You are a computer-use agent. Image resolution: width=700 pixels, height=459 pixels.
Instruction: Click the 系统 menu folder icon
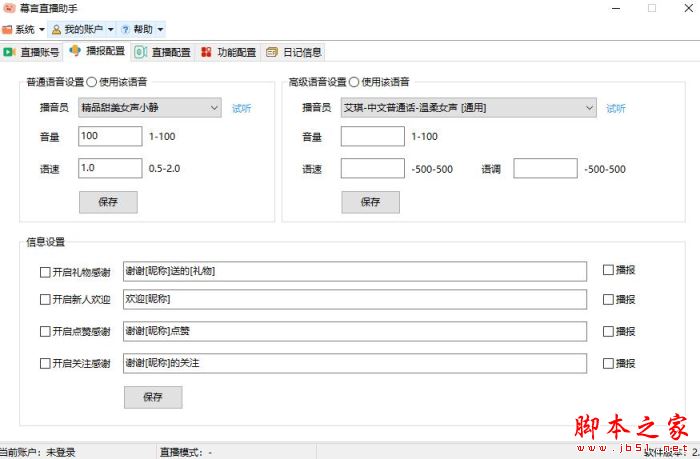point(7,30)
